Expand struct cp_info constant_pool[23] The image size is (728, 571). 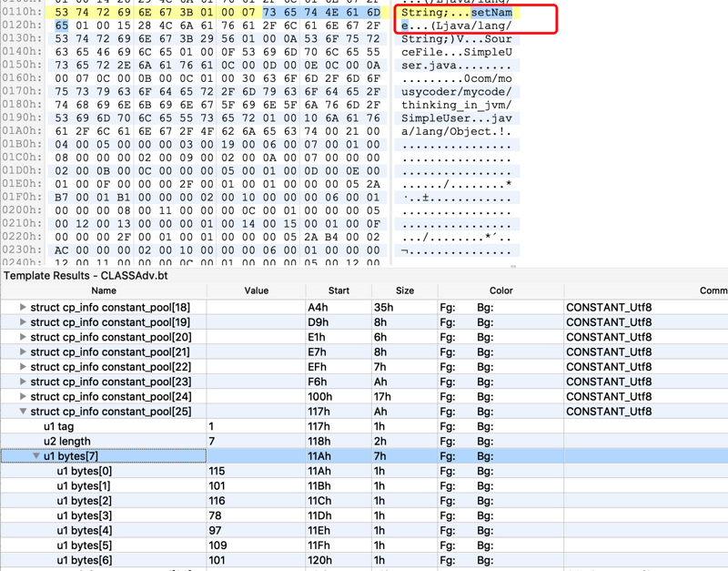coord(22,382)
